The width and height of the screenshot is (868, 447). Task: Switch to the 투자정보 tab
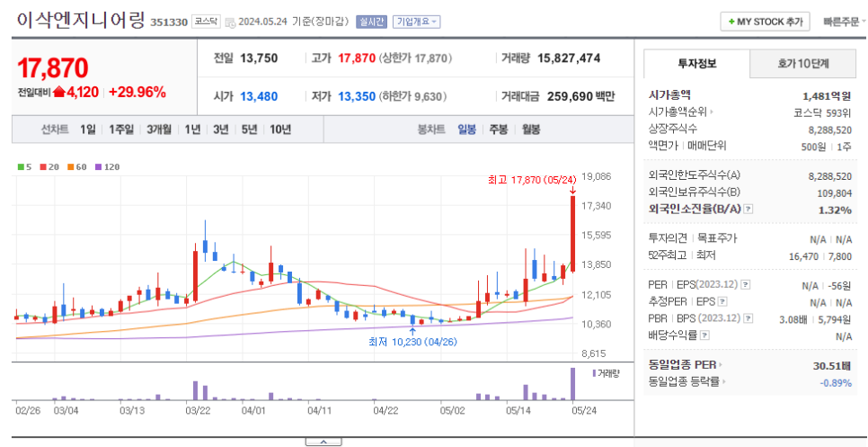click(697, 64)
